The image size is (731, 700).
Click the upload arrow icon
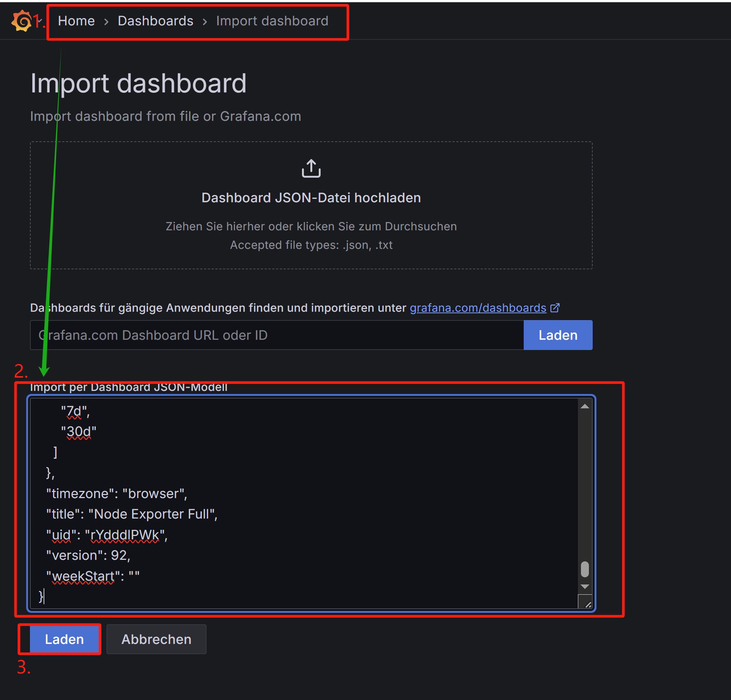point(311,169)
